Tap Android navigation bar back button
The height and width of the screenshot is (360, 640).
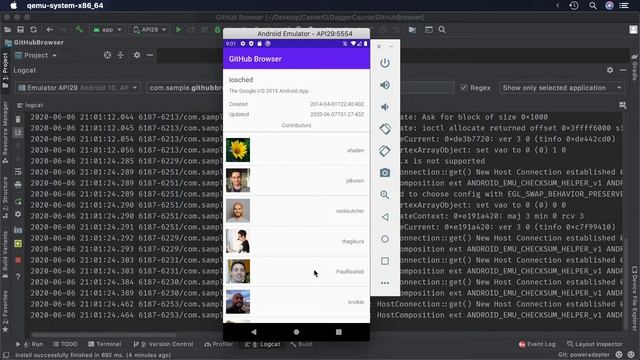(x=254, y=332)
